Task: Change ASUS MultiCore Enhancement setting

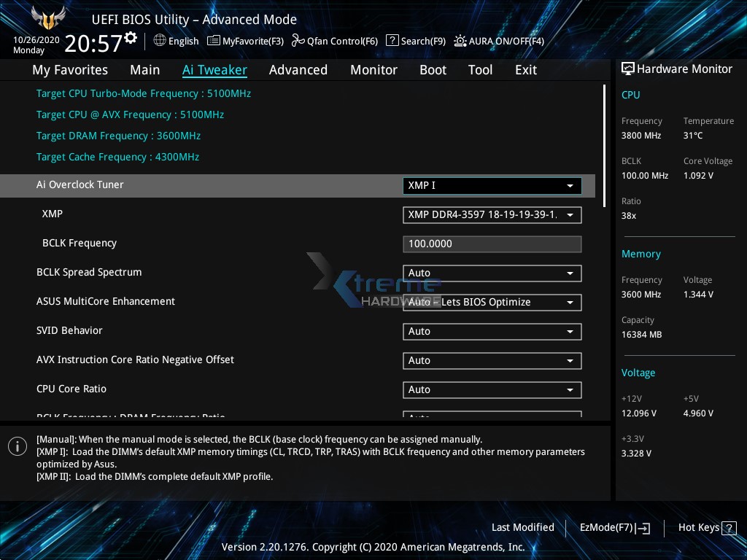Action: (x=492, y=302)
